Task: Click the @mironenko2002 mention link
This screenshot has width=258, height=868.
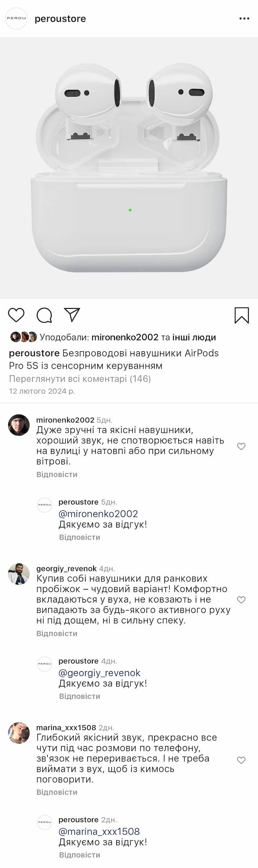Action: 98,514
